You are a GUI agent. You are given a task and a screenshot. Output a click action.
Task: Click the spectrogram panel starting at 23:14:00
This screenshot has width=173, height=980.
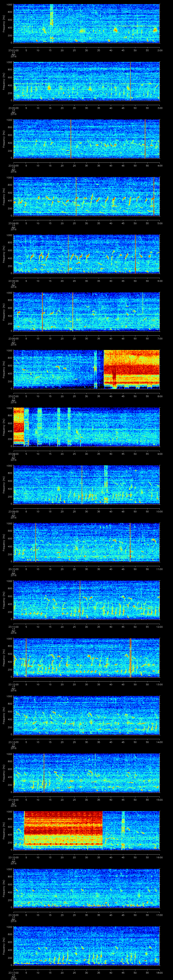87,773
